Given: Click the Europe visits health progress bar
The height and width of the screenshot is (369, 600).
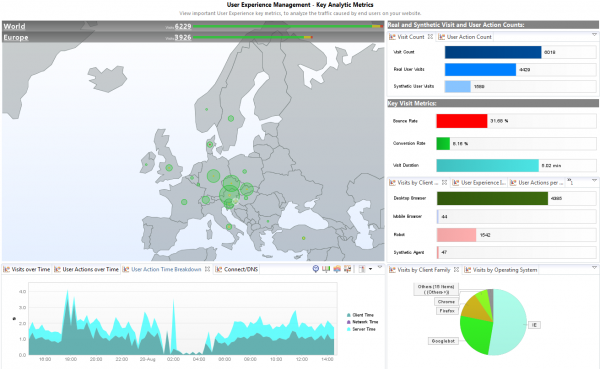Looking at the screenshot, I should tap(253, 37).
